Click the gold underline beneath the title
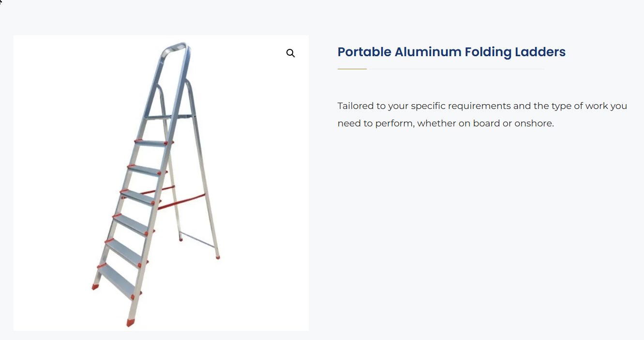644x340 pixels. pyautogui.click(x=352, y=69)
